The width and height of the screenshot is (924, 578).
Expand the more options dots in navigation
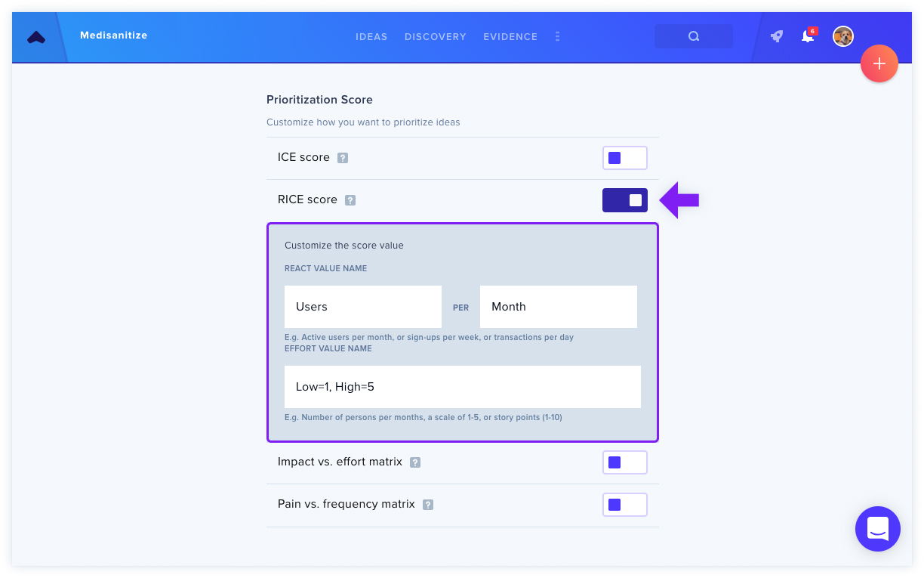(558, 36)
